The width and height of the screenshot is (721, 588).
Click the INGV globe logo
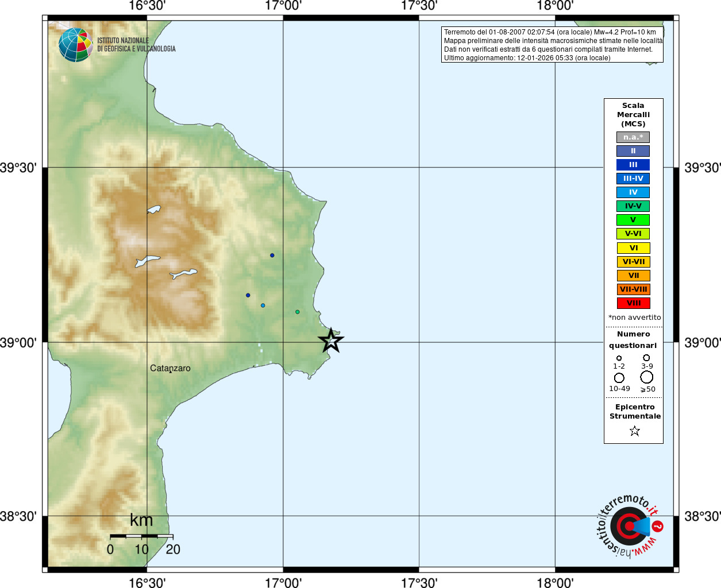76,45
